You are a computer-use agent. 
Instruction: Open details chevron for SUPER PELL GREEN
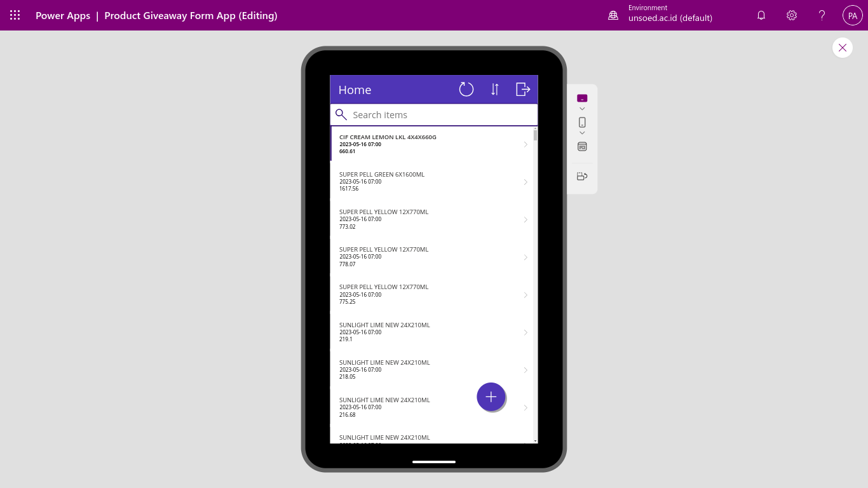point(526,182)
